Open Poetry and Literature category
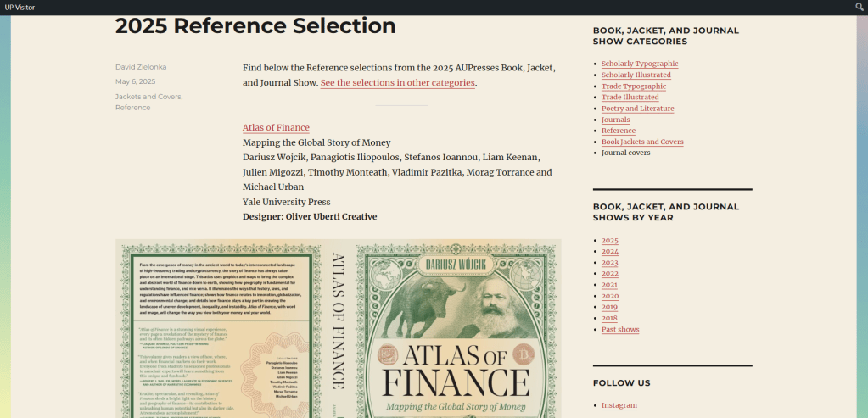 [x=637, y=109]
